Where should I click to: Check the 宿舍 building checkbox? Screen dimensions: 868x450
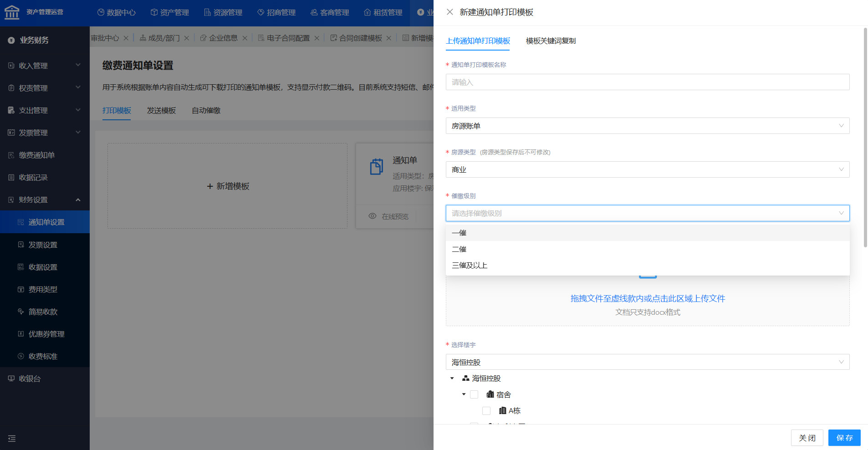474,394
